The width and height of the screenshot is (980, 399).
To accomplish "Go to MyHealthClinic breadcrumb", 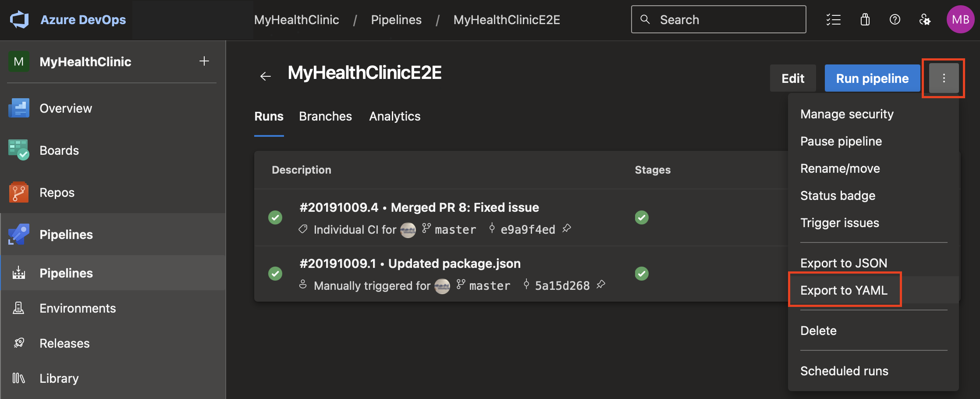I will click(297, 20).
